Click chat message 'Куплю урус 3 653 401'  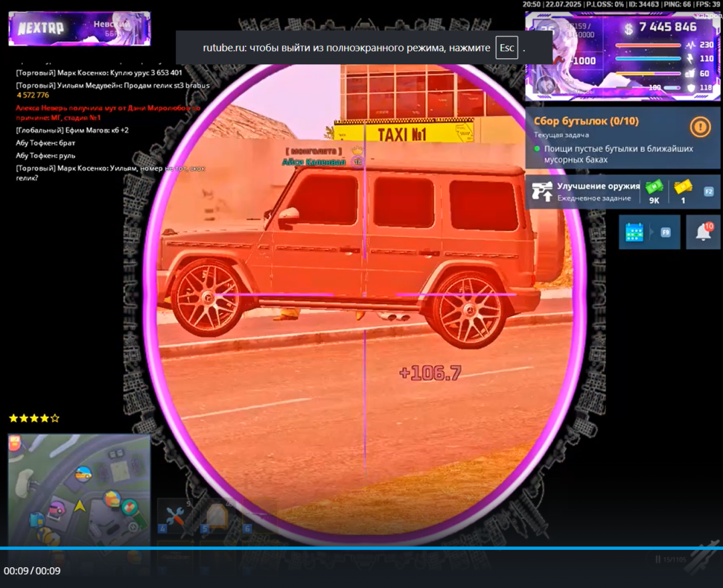[99, 72]
